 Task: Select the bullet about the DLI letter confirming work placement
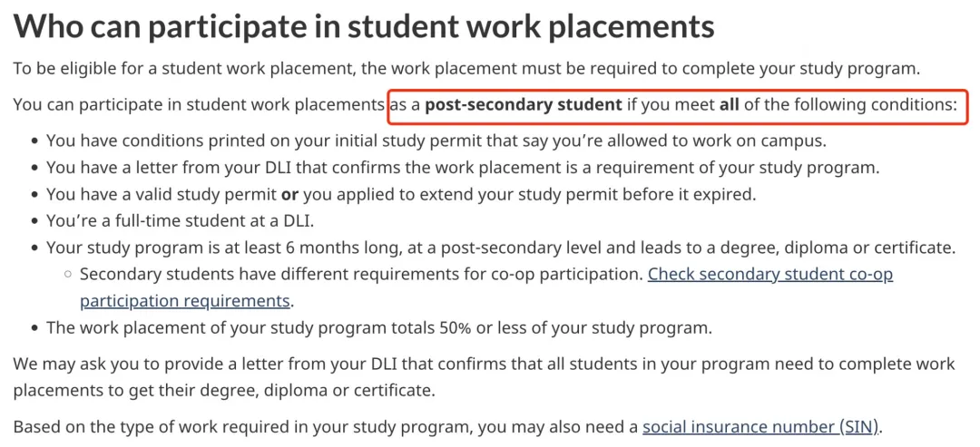coord(463,168)
